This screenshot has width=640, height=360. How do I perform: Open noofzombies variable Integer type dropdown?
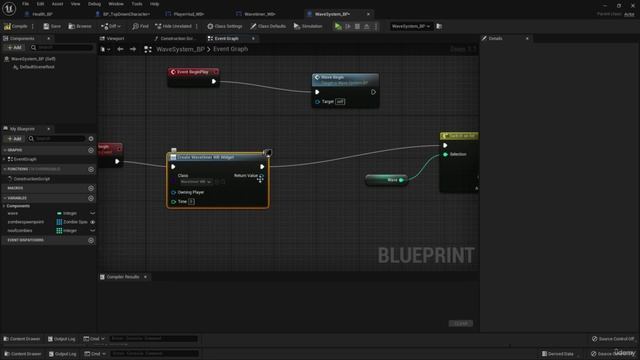tap(67, 231)
